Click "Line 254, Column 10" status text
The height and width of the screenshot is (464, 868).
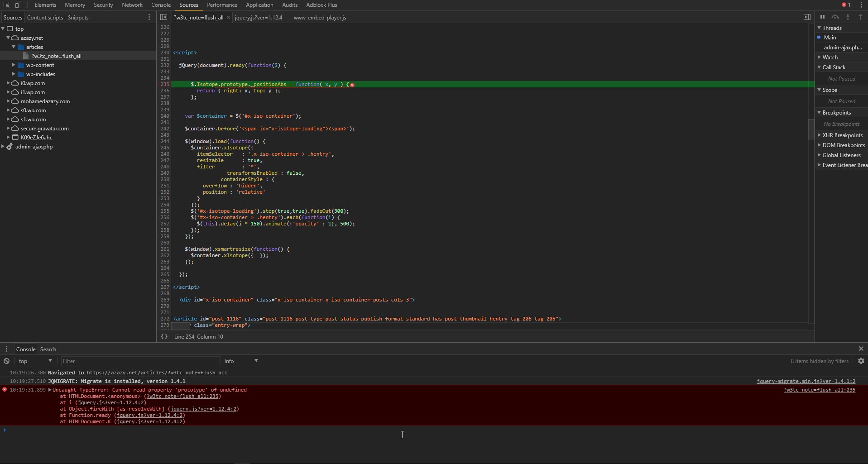pos(198,336)
